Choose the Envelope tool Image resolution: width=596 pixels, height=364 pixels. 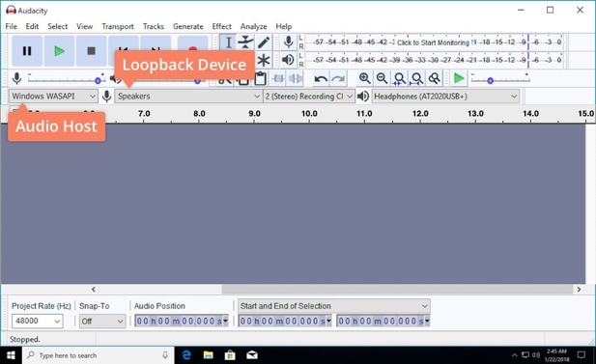[x=245, y=42]
